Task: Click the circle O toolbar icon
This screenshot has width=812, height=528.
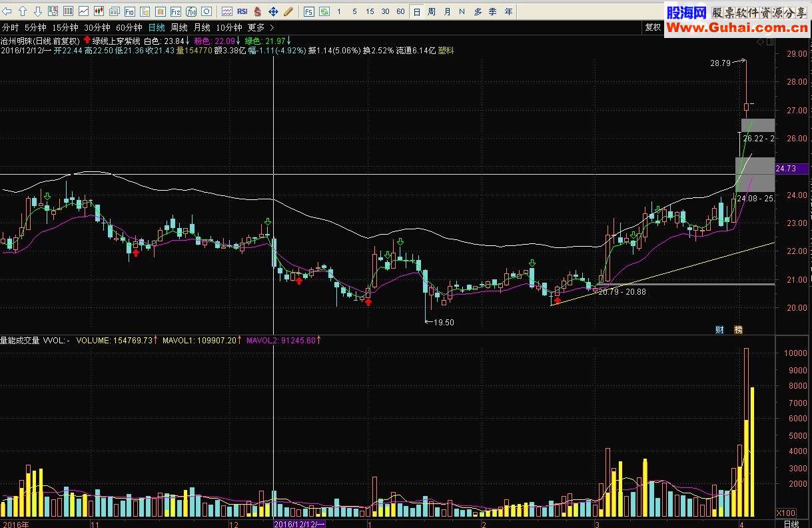Action: [206, 11]
